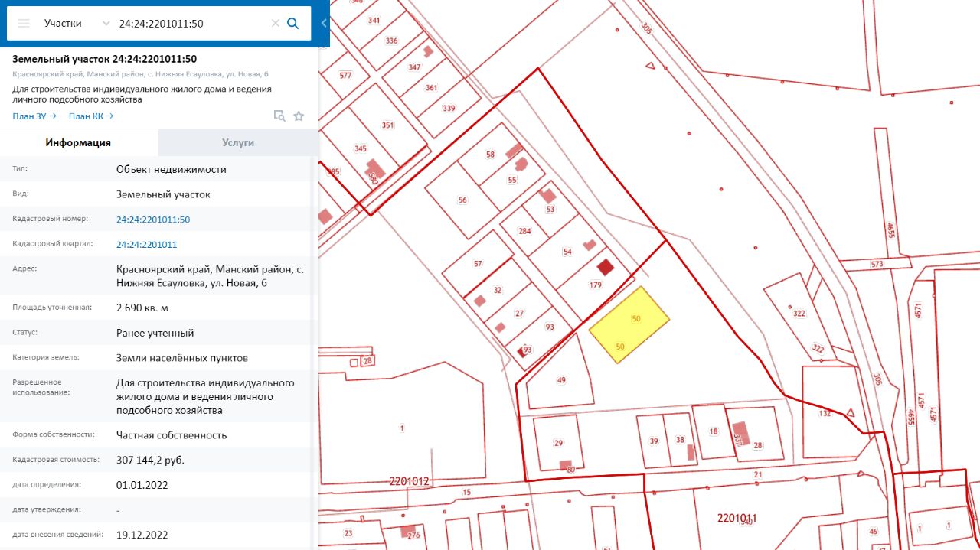Select parcel 341 on the map
This screenshot has width=980, height=550.
374,21
